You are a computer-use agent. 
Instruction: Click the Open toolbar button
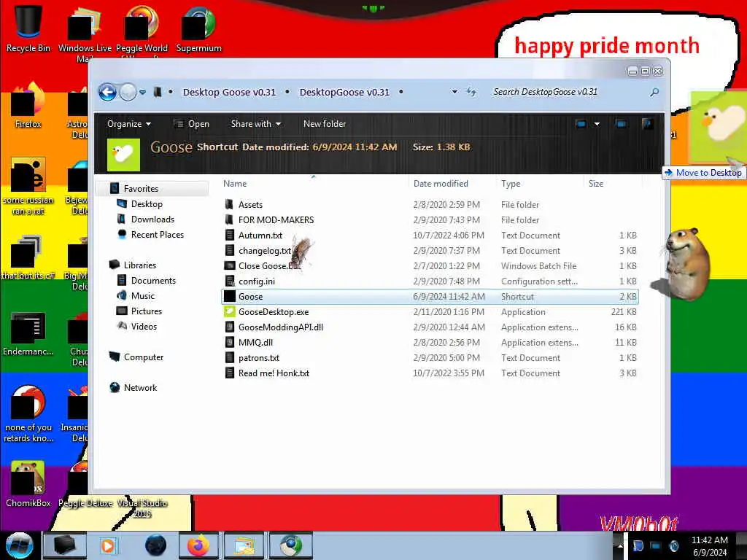(192, 124)
